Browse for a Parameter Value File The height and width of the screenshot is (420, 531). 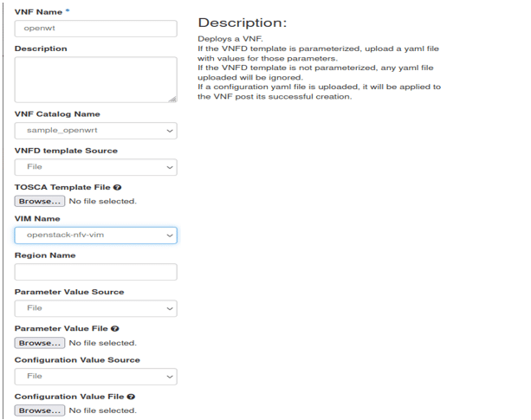click(x=40, y=343)
